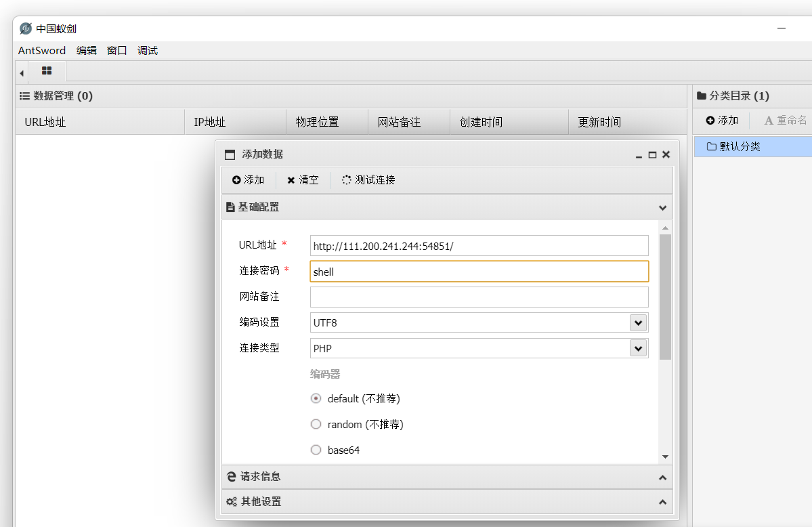Click the AntSword app logo icon
This screenshot has height=527, width=812.
pyautogui.click(x=26, y=28)
